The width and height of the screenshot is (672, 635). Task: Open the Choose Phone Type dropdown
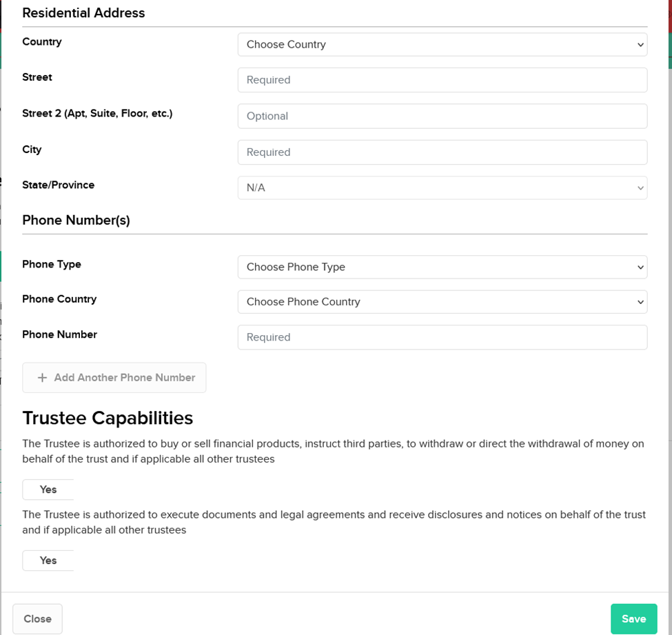pyautogui.click(x=442, y=267)
